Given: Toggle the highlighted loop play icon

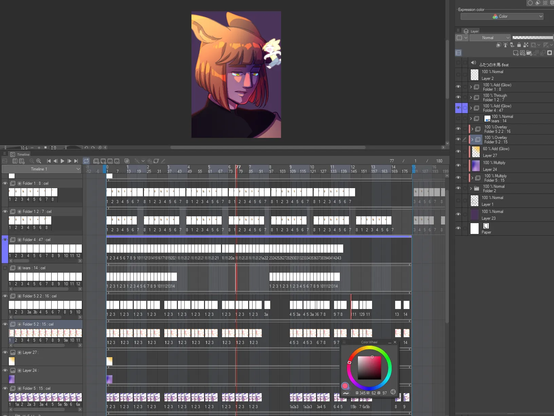Looking at the screenshot, I should (x=86, y=161).
